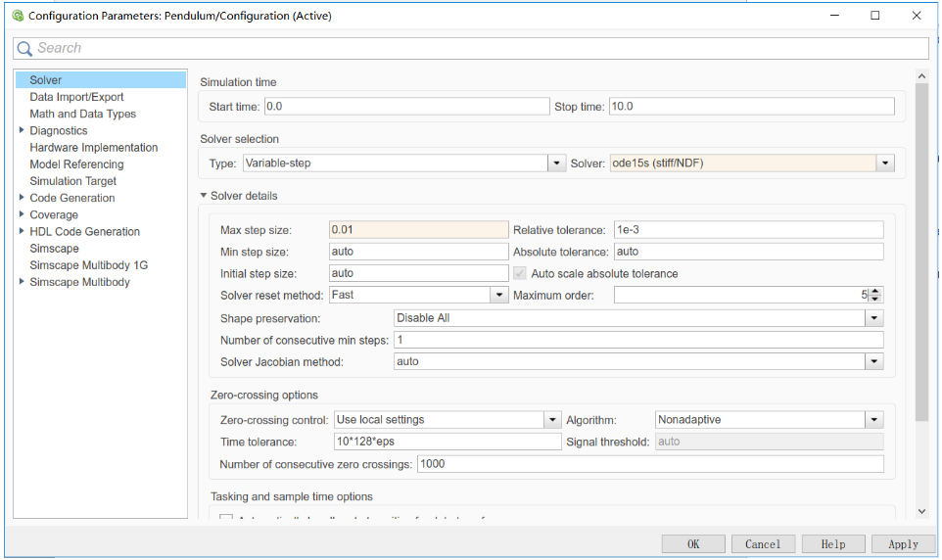Select the Code Generation category
Screen dimensions: 942x560
tap(72, 198)
